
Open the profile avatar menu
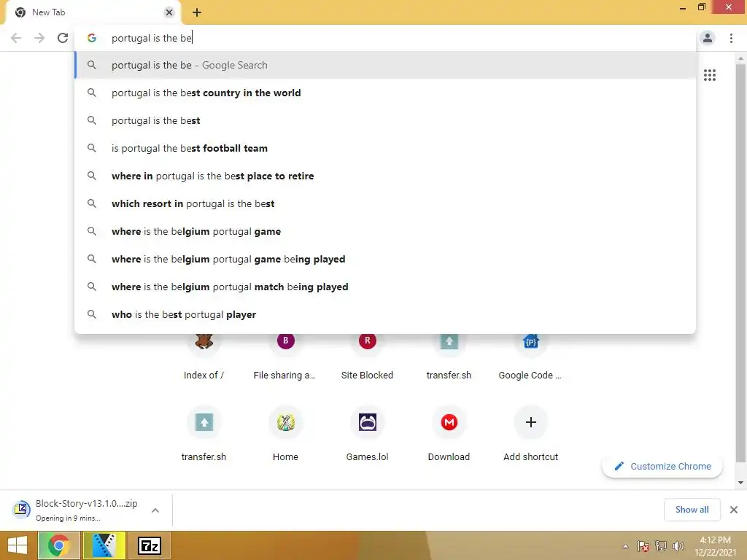[x=708, y=38]
